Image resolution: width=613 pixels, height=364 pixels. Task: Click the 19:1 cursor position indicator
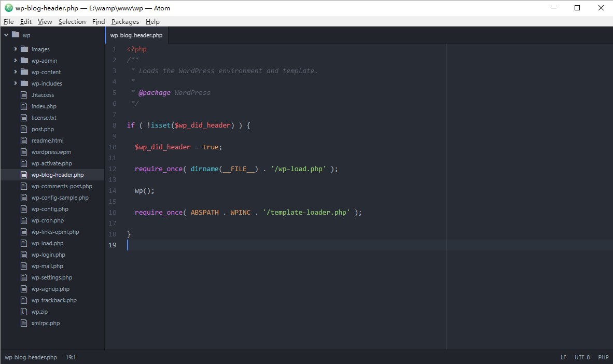[x=71, y=357]
